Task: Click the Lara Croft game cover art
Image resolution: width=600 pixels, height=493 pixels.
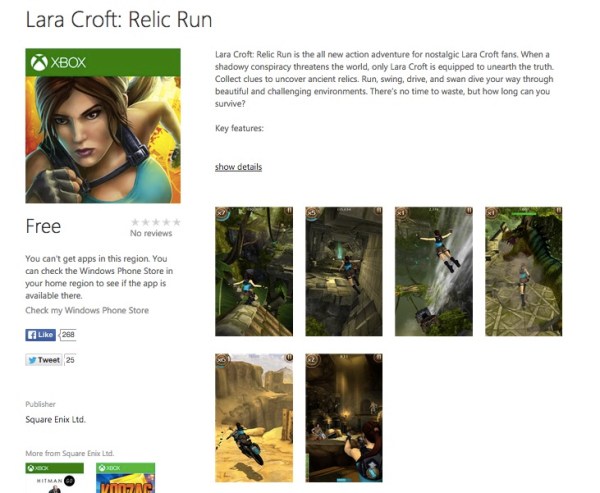Action: [103, 140]
